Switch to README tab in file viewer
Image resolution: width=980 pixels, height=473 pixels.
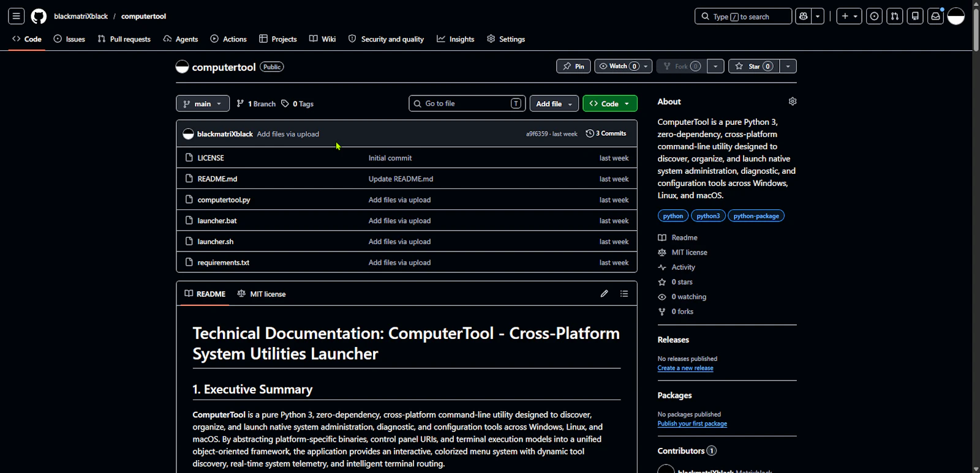(x=205, y=294)
